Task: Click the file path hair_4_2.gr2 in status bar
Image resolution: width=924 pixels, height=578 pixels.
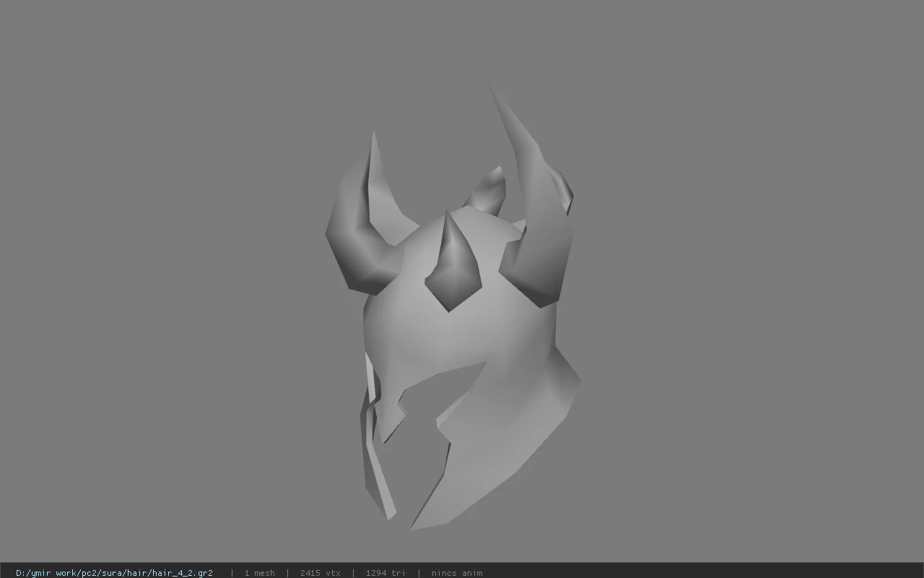Action: 114,573
